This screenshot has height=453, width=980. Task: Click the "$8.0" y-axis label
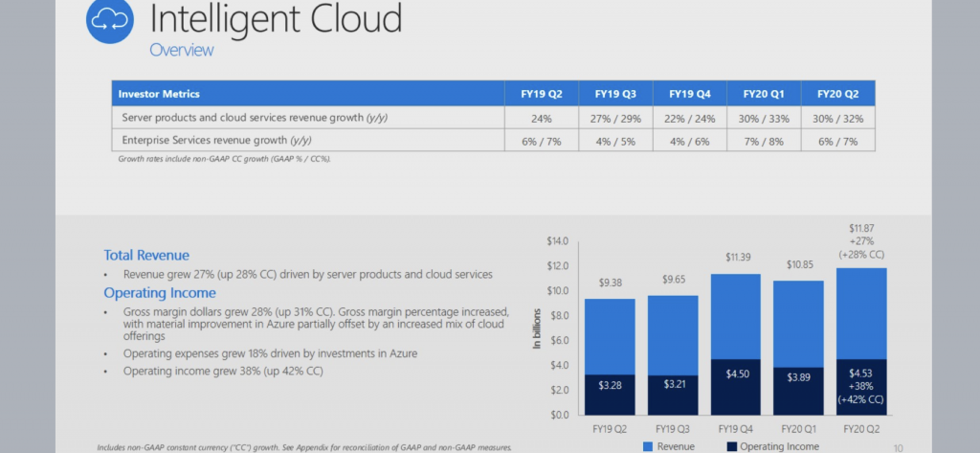tap(559, 315)
